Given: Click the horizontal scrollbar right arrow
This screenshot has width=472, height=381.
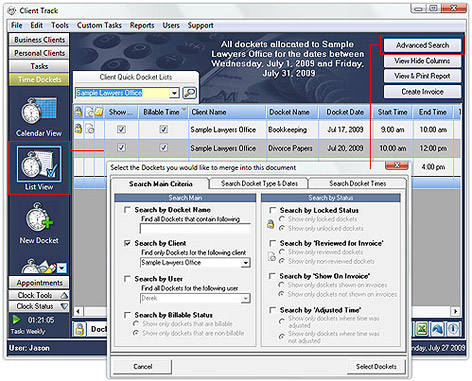Looking at the screenshot, I should [455, 311].
